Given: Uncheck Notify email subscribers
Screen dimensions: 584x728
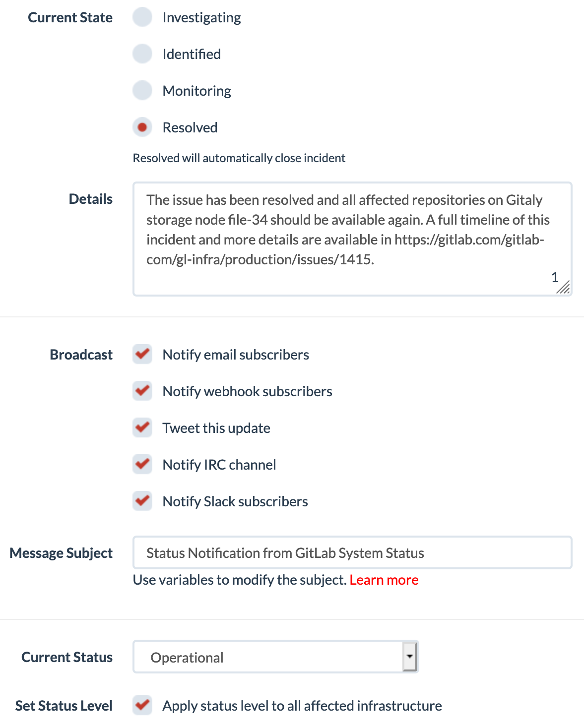Looking at the screenshot, I should (142, 355).
